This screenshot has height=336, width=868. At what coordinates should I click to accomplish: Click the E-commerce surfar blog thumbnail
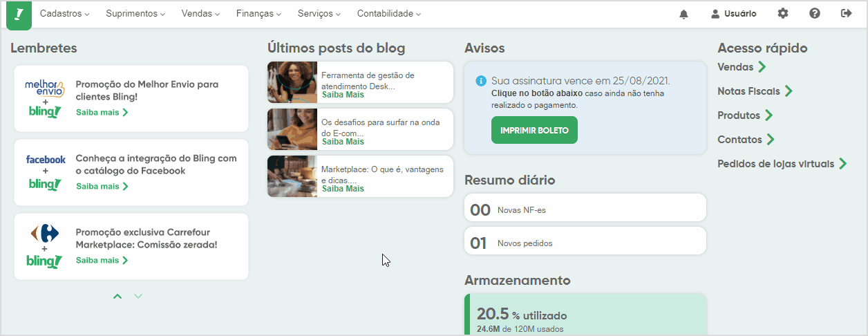point(292,129)
